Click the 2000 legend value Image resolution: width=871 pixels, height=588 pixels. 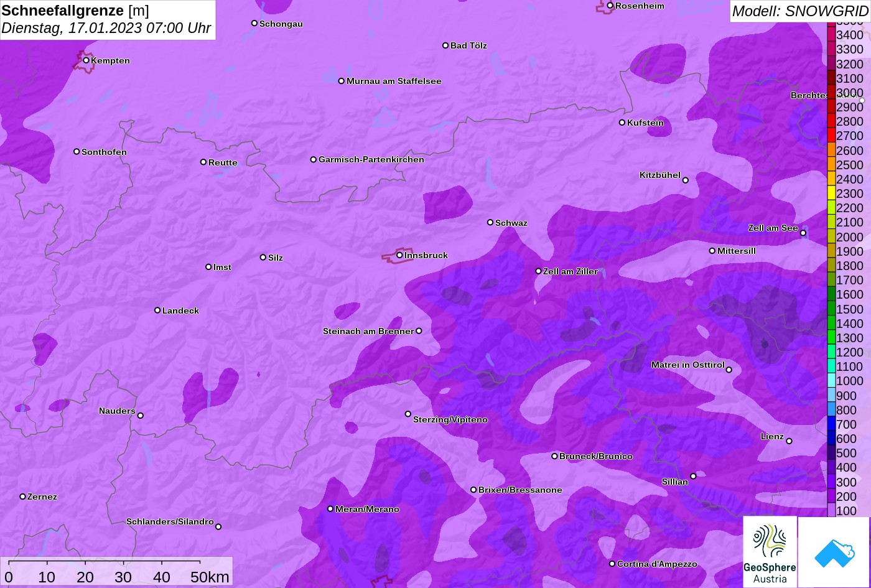tap(850, 236)
